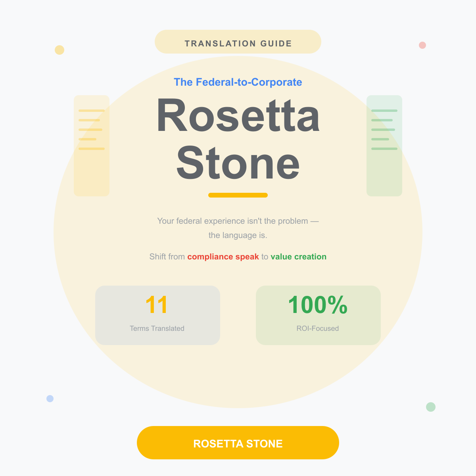Click the yellow dot in upper left

(x=59, y=50)
